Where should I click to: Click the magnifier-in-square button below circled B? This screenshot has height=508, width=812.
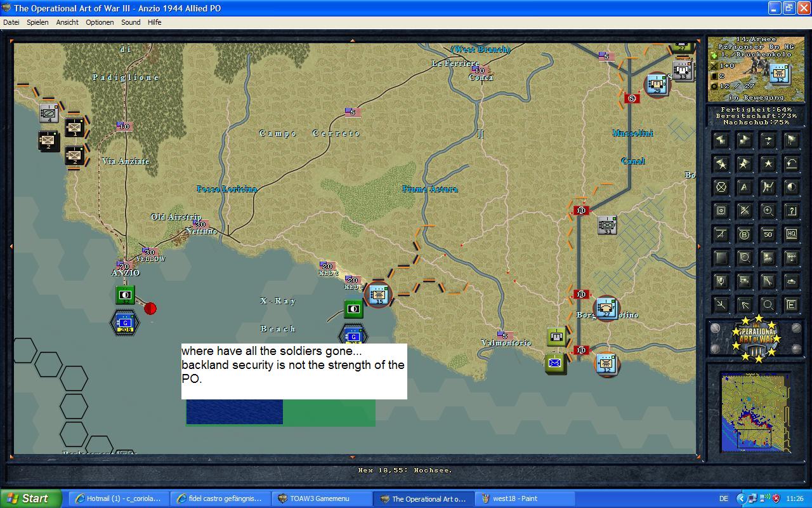pyautogui.click(x=744, y=258)
